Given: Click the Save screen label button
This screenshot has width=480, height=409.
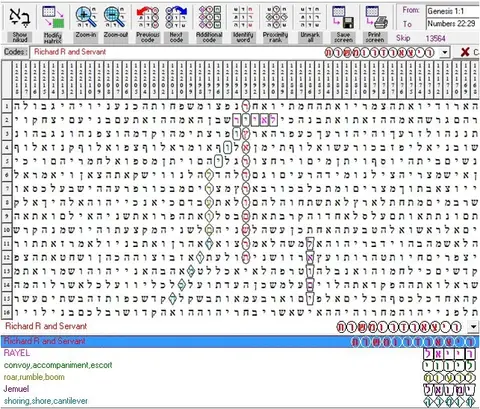Looking at the screenshot, I should click(343, 37).
